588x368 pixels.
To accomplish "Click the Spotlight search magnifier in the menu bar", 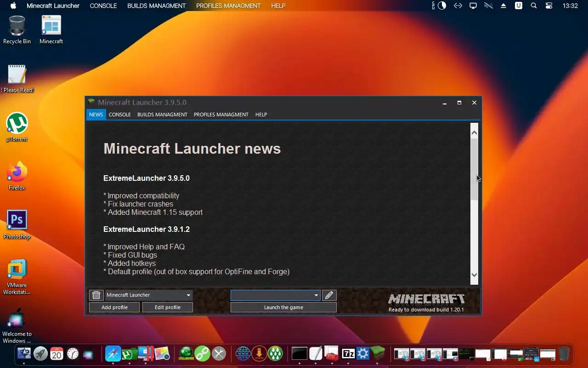I will click(533, 6).
